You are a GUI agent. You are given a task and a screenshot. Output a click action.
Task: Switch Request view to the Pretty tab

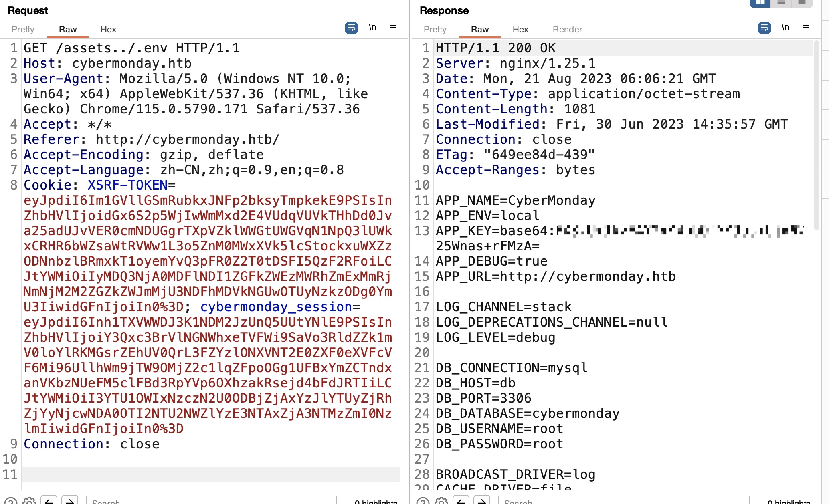pyautogui.click(x=23, y=29)
